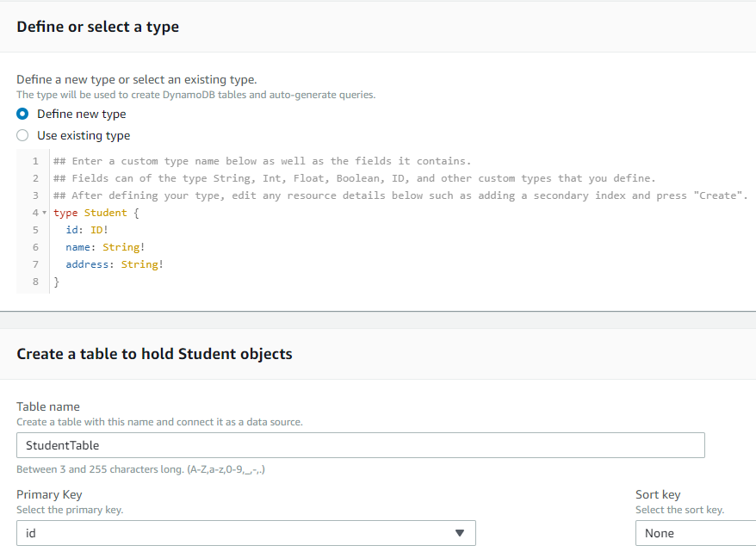Screen dimensions: 756x558
Task: Click the first comment line in editor
Action: click(262, 161)
